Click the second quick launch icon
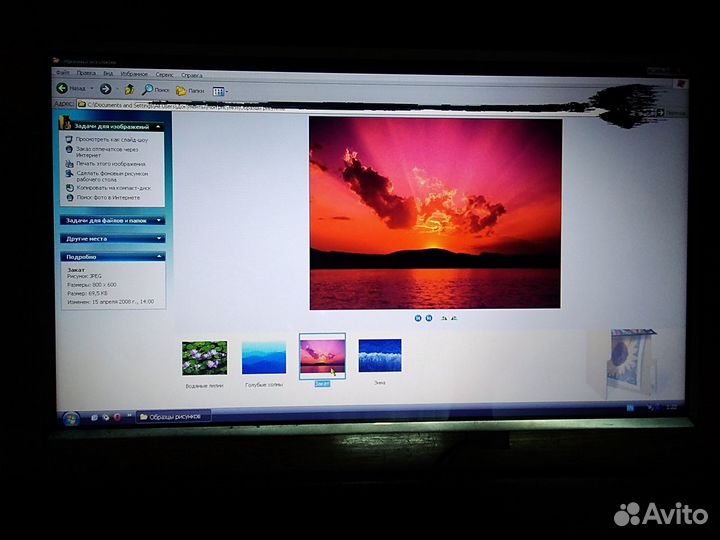Image resolution: width=720 pixels, height=540 pixels. coord(106,417)
